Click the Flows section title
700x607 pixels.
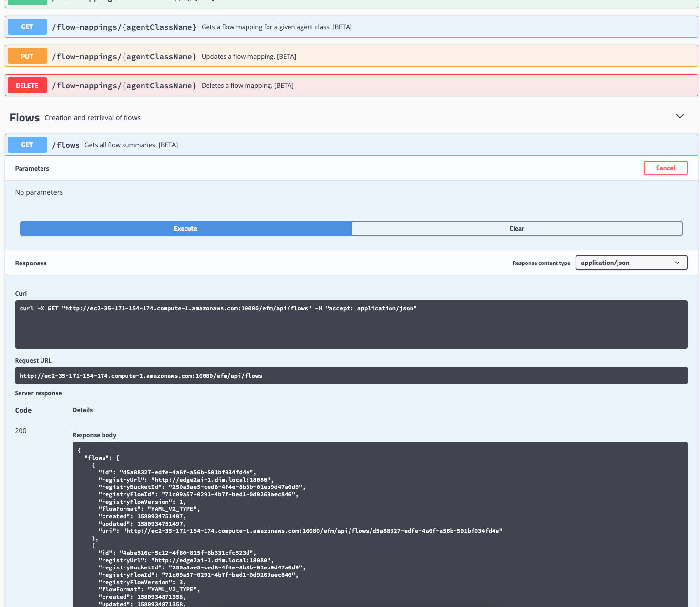(x=24, y=118)
